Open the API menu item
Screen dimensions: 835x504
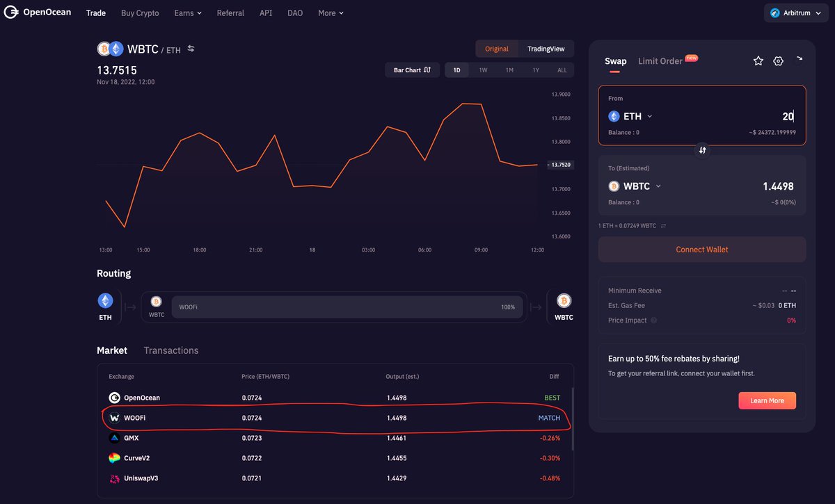[x=266, y=13]
